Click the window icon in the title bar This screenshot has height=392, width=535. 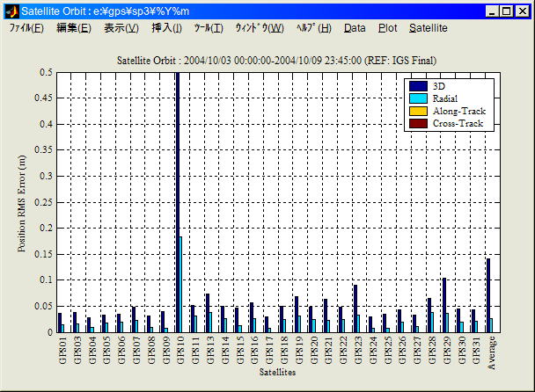(11, 11)
